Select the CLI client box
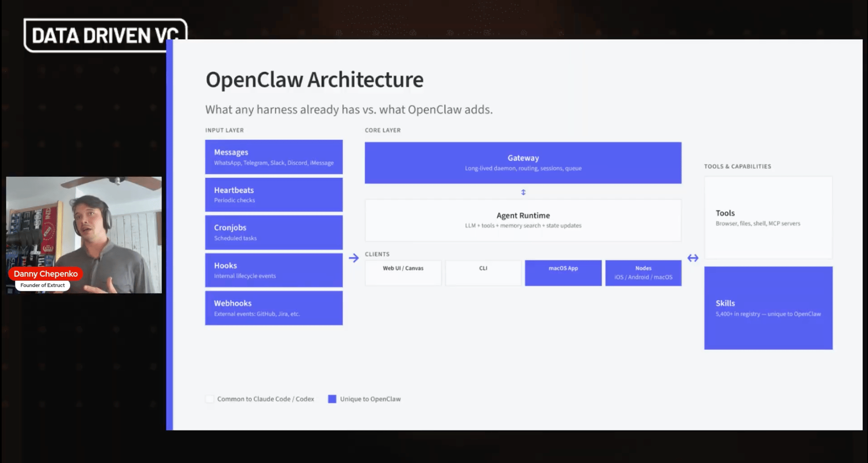This screenshot has height=463, width=868. pyautogui.click(x=483, y=273)
